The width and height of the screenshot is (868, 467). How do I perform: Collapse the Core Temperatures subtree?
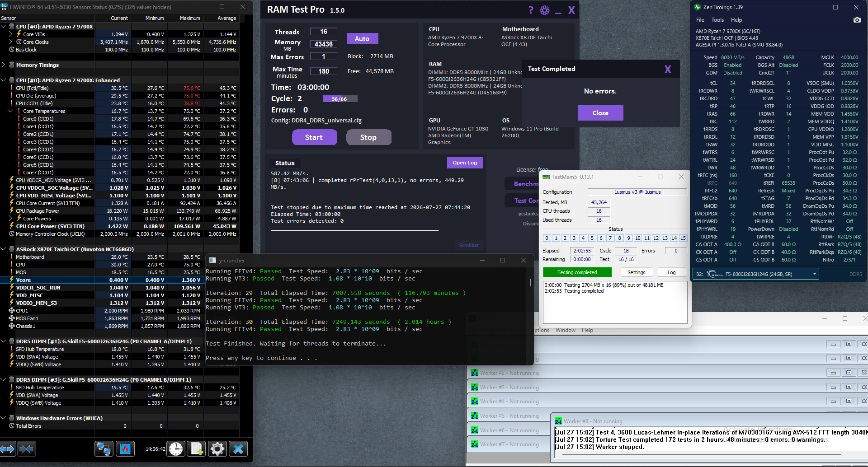11,111
